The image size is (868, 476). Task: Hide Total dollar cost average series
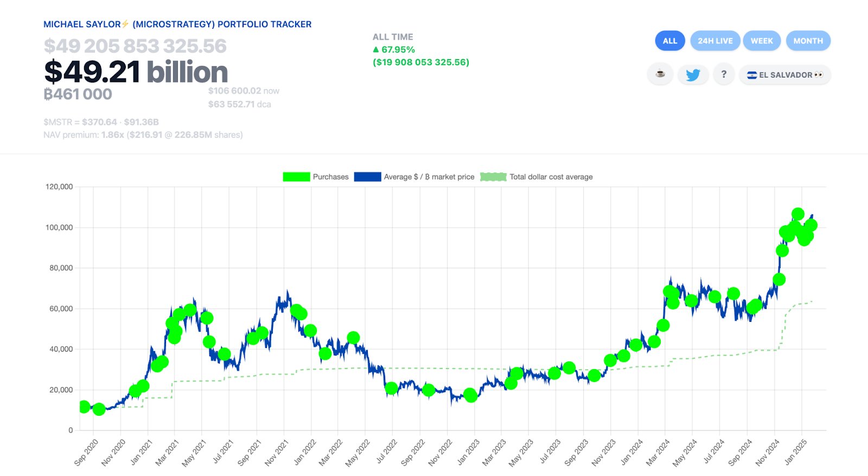(551, 177)
